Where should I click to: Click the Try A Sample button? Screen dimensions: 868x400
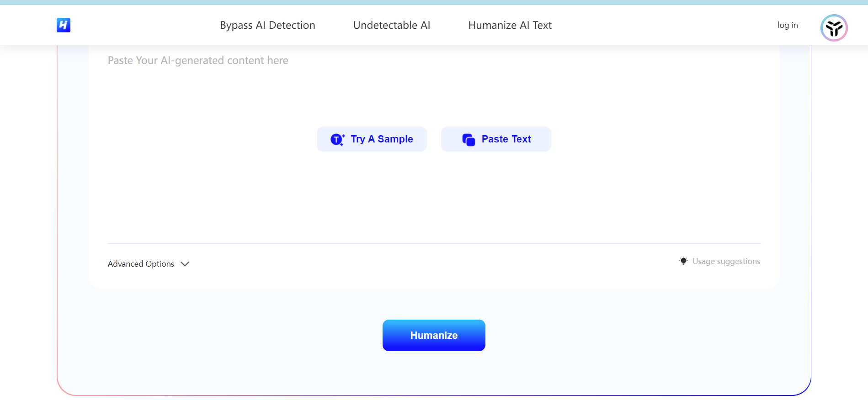tap(372, 139)
